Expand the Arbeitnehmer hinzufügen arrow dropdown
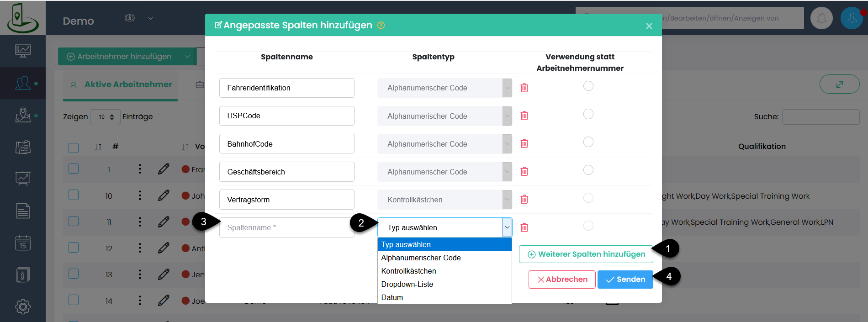The height and width of the screenshot is (322, 868). point(187,57)
